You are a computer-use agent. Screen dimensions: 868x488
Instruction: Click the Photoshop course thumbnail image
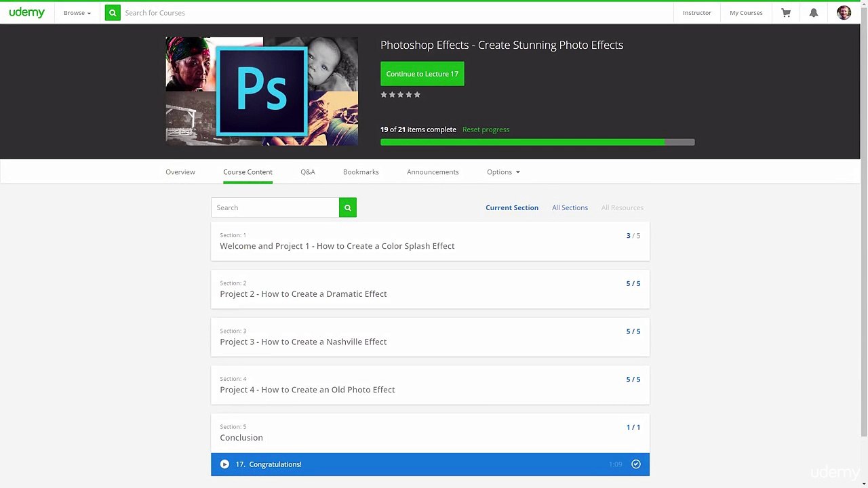pos(262,91)
